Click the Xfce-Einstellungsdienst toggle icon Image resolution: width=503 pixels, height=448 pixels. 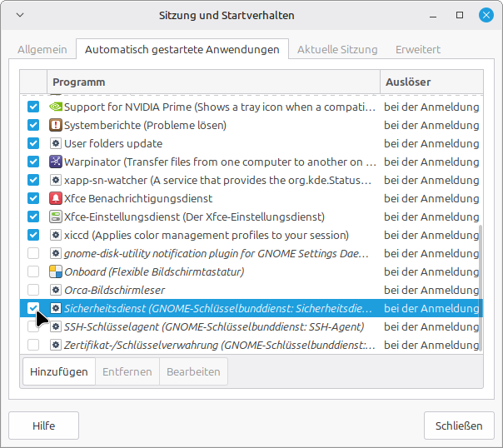pyautogui.click(x=56, y=217)
